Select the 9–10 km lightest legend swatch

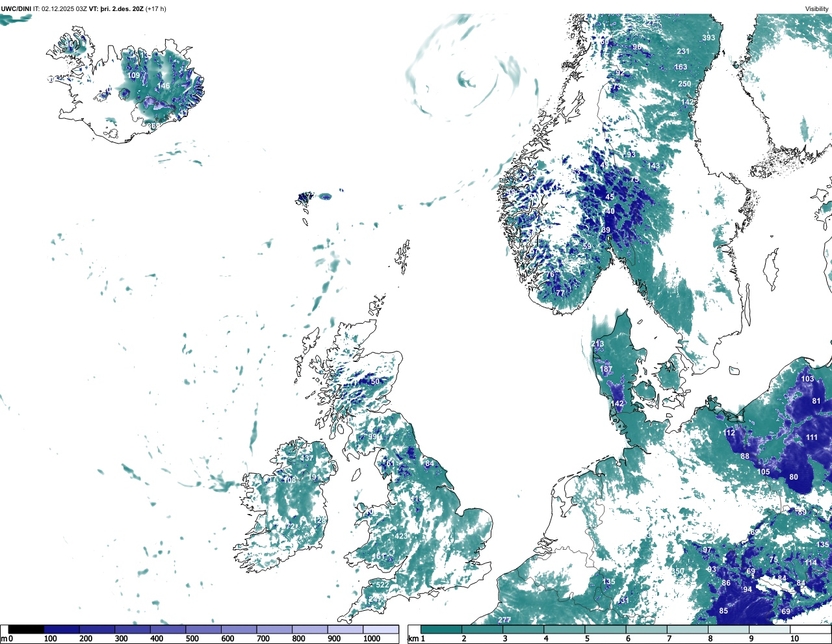(x=769, y=629)
